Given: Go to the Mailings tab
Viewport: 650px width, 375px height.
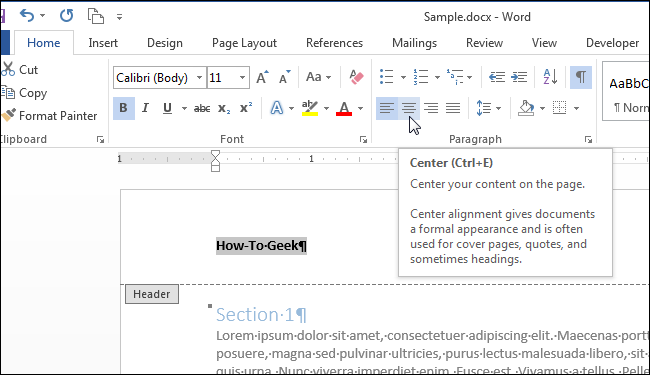Looking at the screenshot, I should tap(414, 43).
